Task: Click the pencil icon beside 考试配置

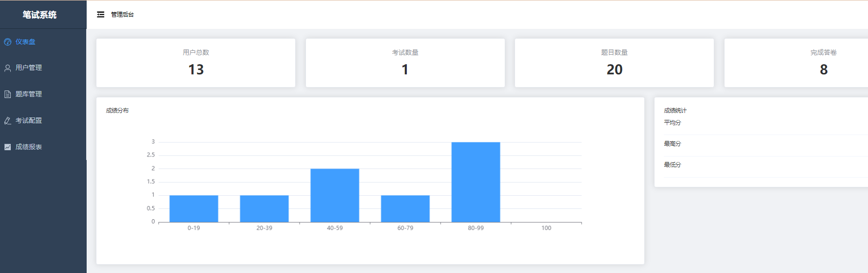Action: click(x=8, y=120)
